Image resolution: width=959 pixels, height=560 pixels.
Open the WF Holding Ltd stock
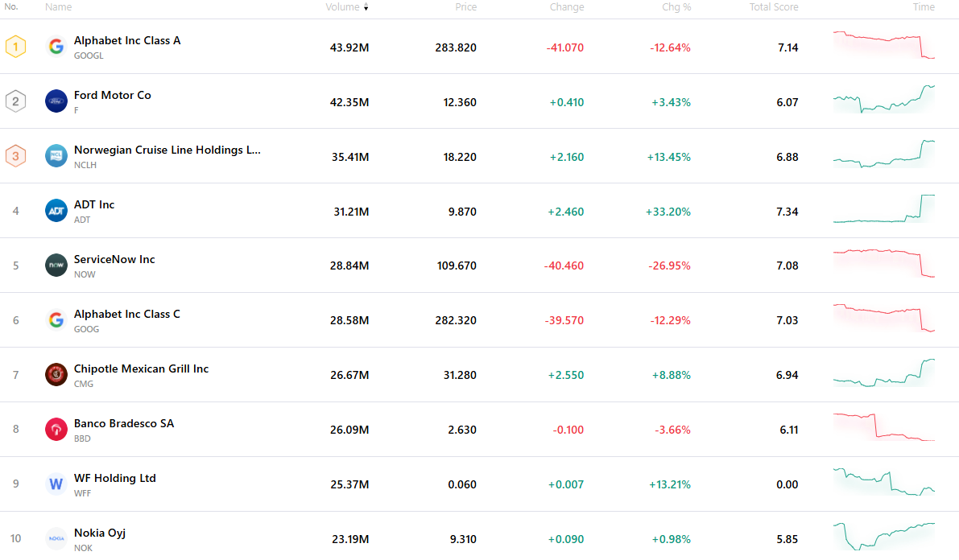coord(115,478)
